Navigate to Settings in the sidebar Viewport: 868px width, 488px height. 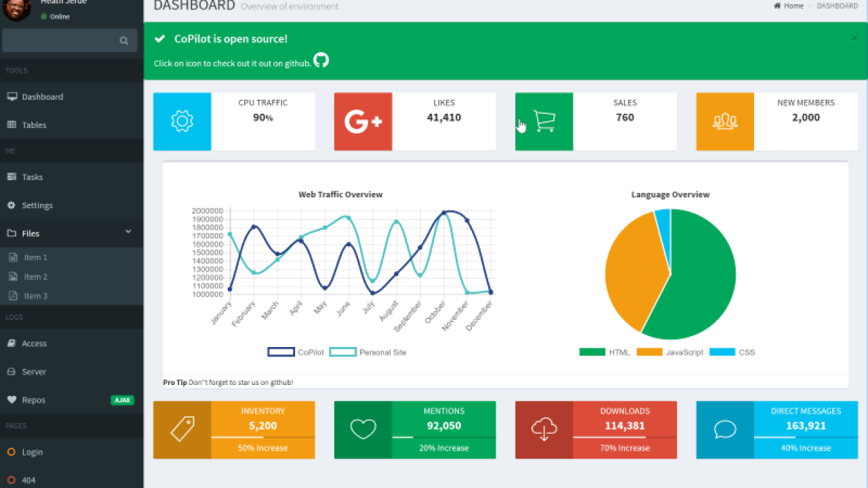pos(37,205)
